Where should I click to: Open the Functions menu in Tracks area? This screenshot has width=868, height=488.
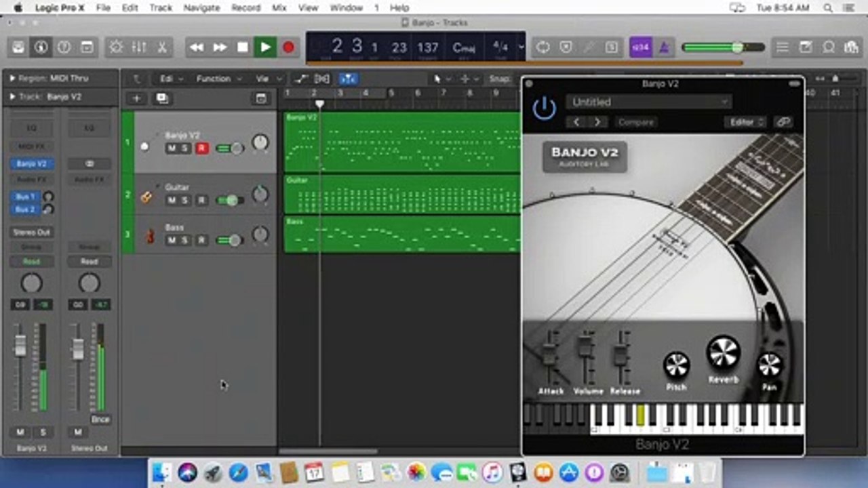click(218, 79)
